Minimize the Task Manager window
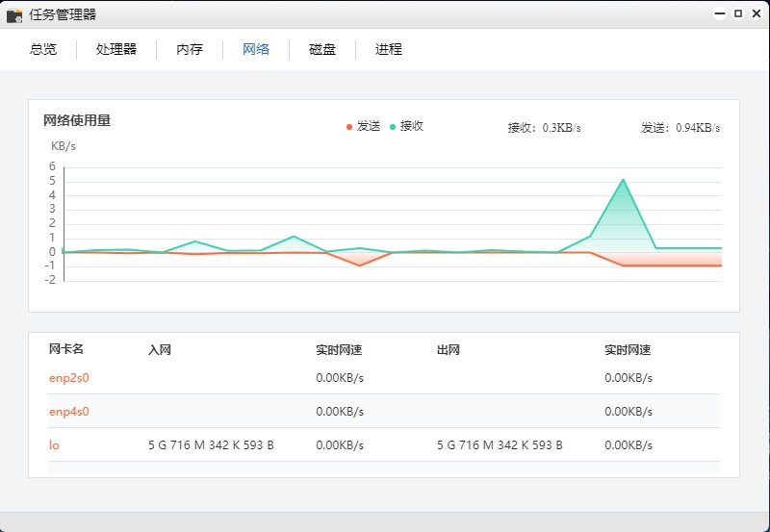Screen dimensions: 770x532 click(x=719, y=14)
